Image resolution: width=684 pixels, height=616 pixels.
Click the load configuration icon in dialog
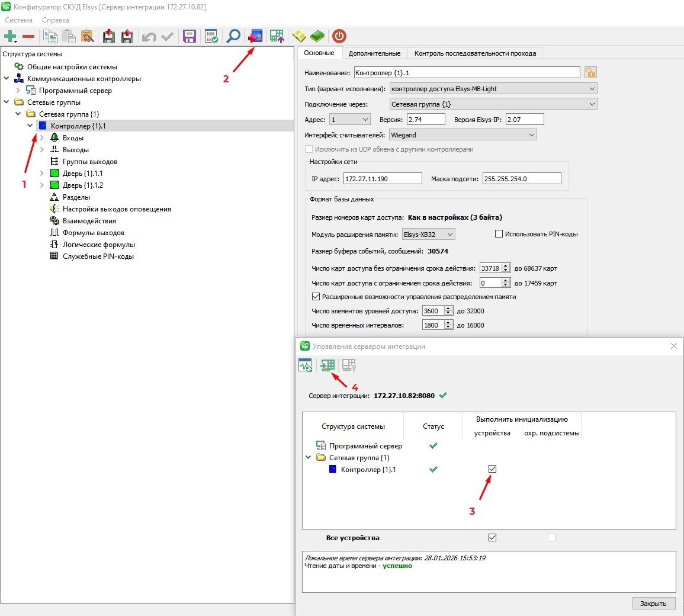coord(327,365)
